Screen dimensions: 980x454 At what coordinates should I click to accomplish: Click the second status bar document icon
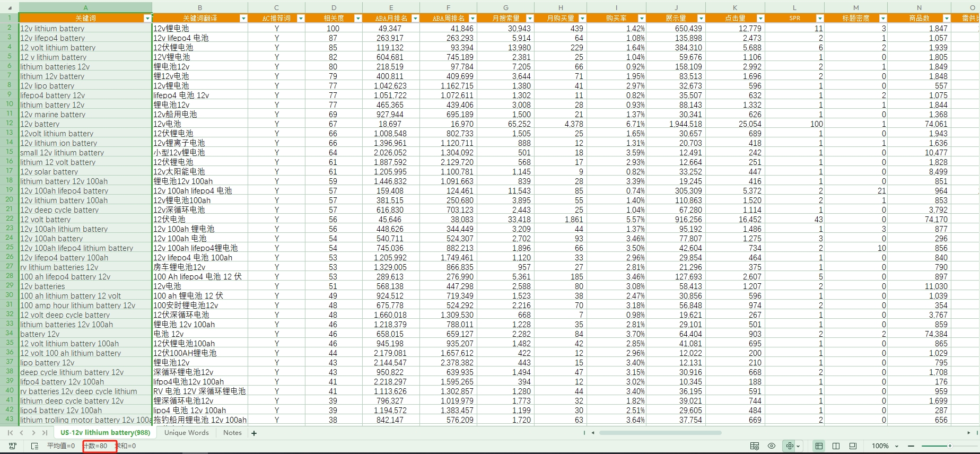coord(34,446)
